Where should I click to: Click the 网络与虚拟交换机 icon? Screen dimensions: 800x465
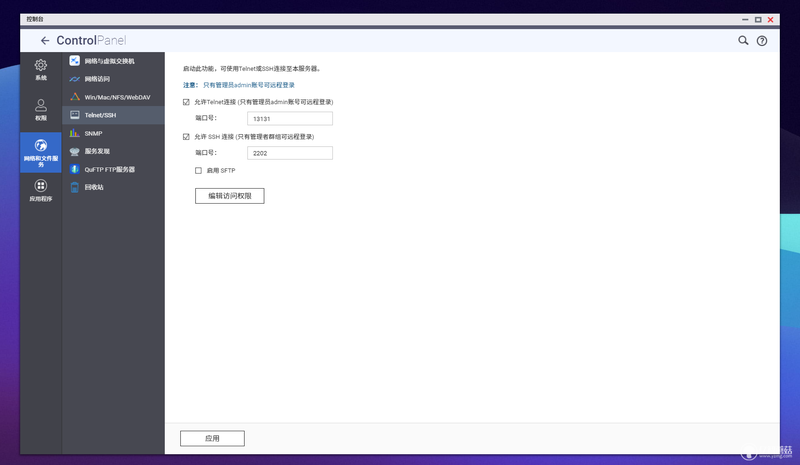pos(74,61)
